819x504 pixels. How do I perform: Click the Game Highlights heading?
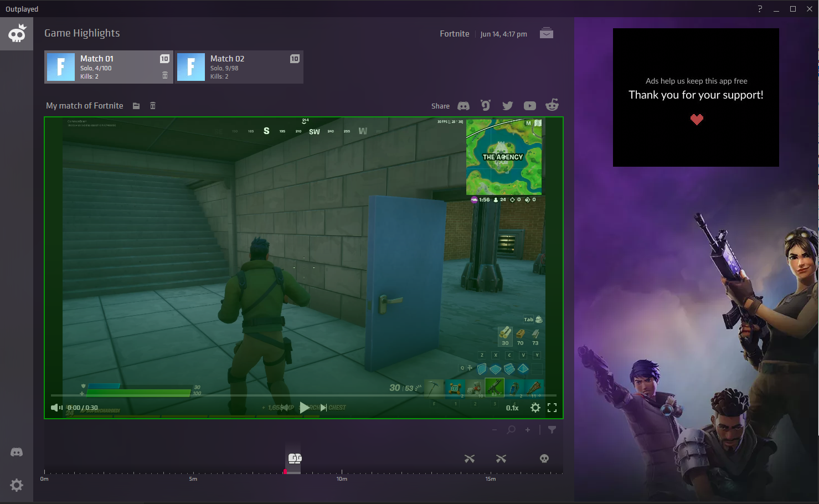82,33
